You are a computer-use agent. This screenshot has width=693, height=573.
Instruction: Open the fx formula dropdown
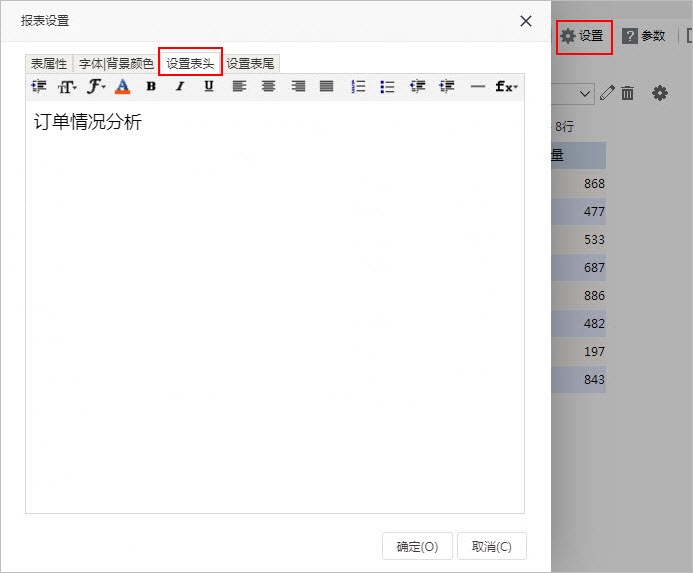[506, 86]
